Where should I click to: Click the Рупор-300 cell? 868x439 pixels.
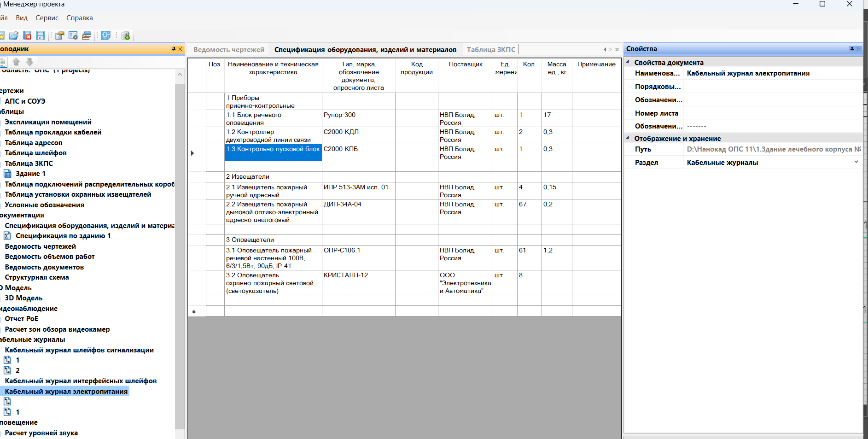(x=358, y=118)
